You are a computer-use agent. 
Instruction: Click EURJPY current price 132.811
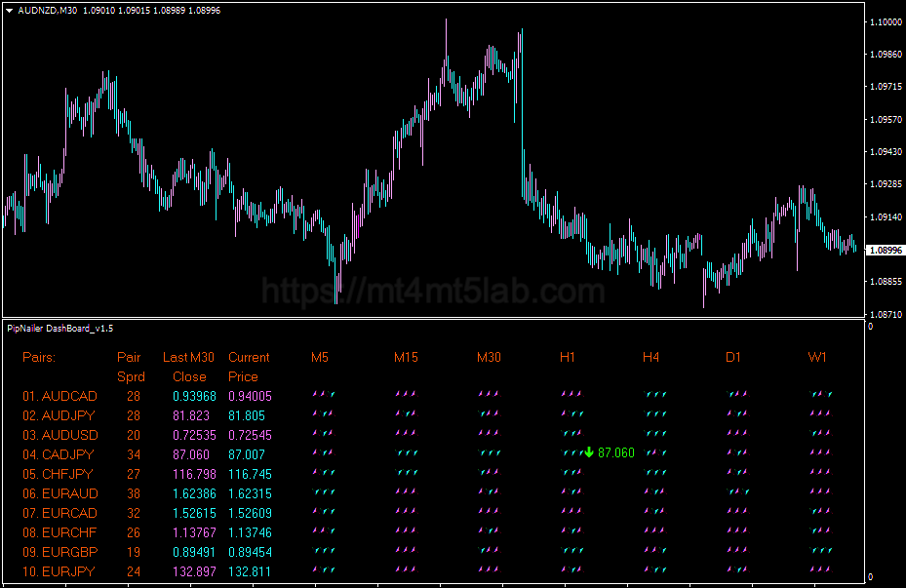click(x=250, y=571)
